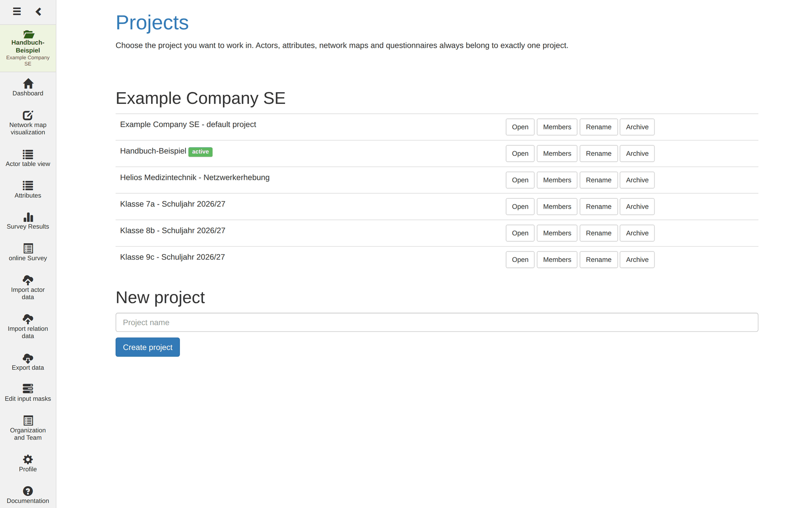Viewport: 812px width, 508px height.
Task: Show Members of Klasse 9c project
Action: coord(557,260)
